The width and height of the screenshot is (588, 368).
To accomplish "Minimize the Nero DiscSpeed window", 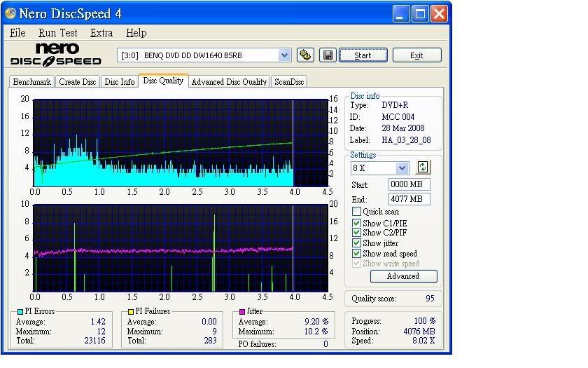I will pos(401,14).
